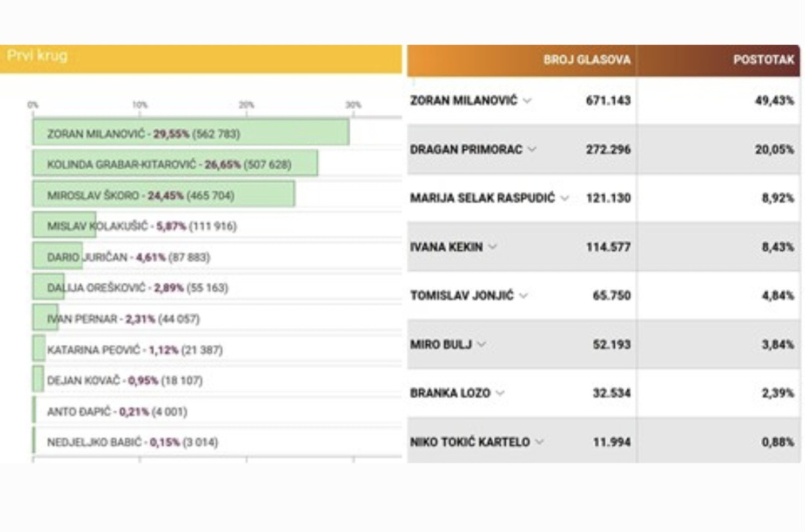
Task: Expand the Tomislav Jonjić row chevron
Action: [523, 296]
